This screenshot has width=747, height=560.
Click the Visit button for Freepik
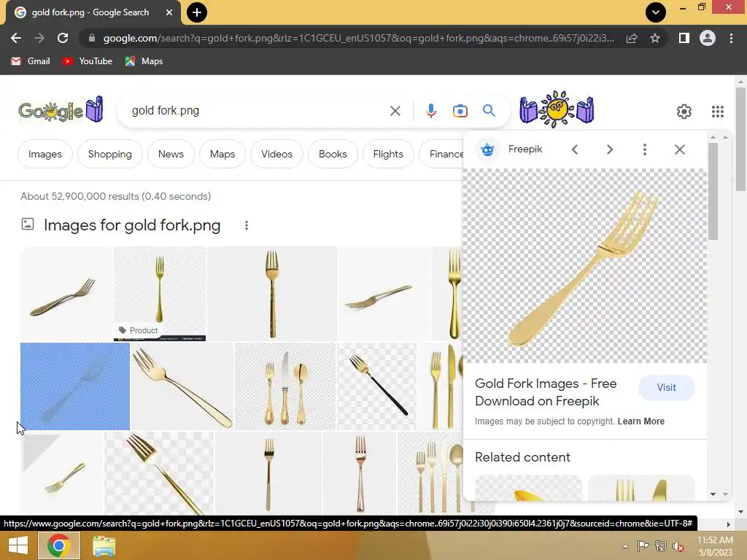(666, 388)
